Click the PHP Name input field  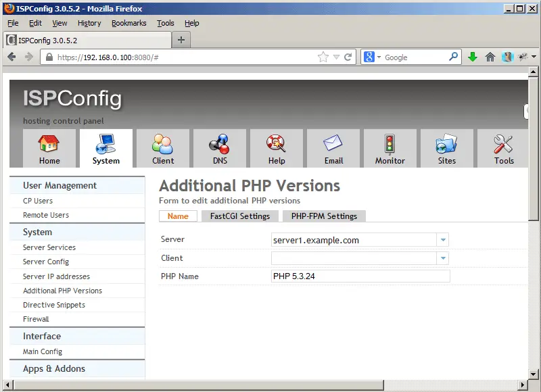click(360, 276)
